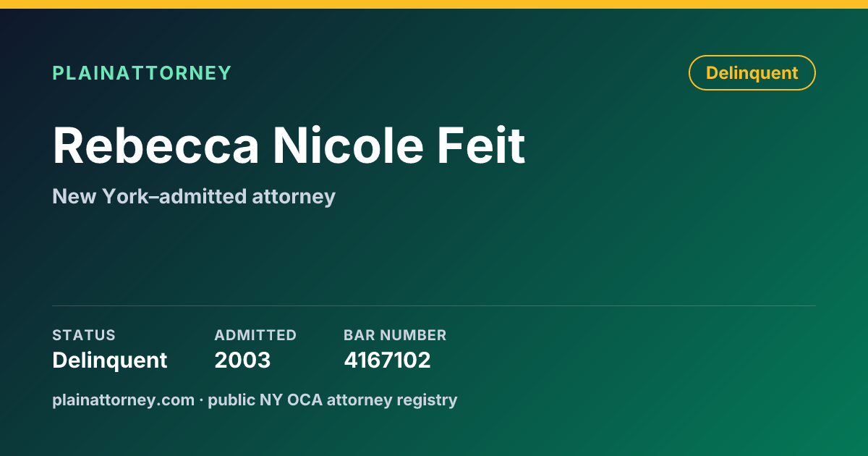Click the horizontal divider line above stats

[x=434, y=305]
